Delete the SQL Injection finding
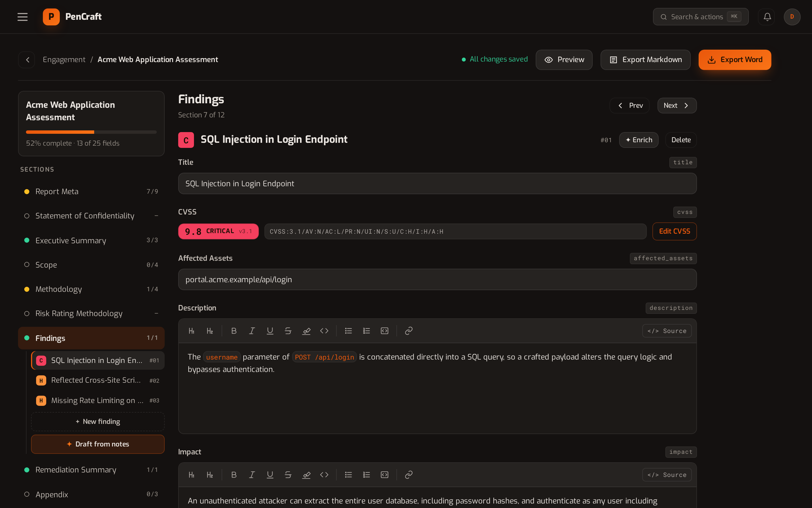This screenshot has height=508, width=812. point(681,140)
